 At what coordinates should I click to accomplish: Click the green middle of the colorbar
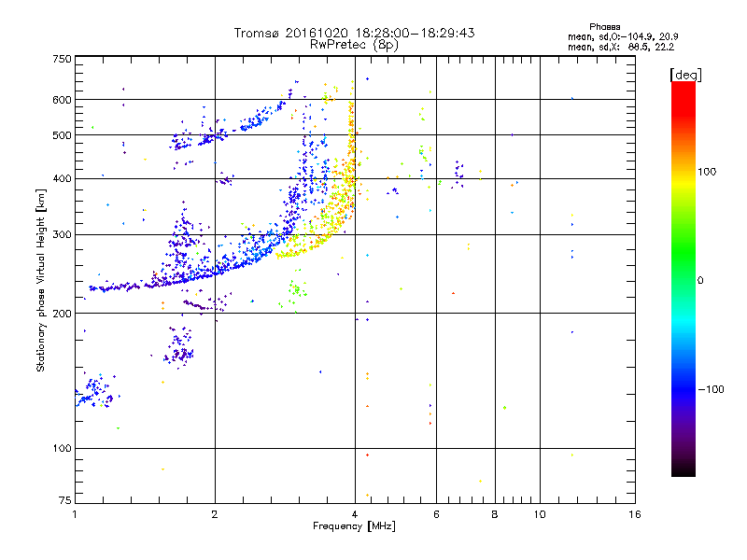[x=684, y=252]
